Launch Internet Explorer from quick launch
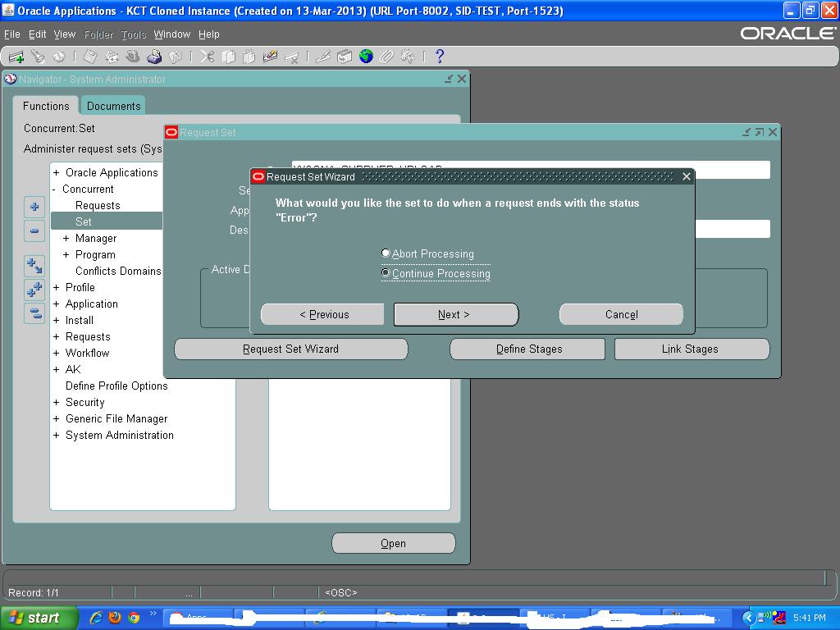This screenshot has height=630, width=840. point(97,618)
